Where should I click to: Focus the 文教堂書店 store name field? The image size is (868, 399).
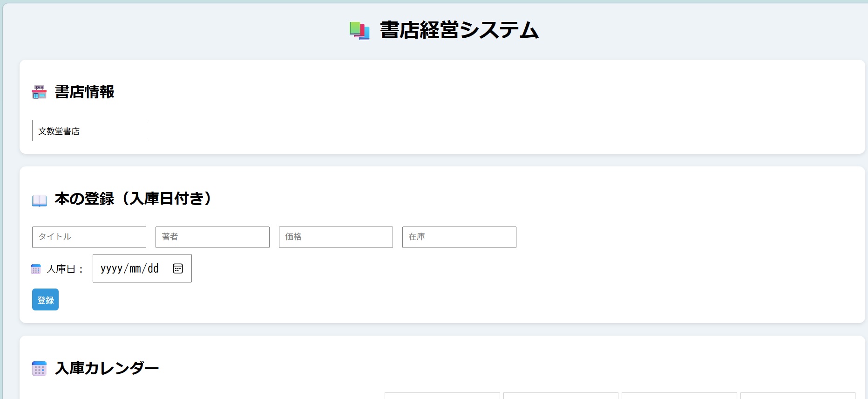tap(89, 131)
